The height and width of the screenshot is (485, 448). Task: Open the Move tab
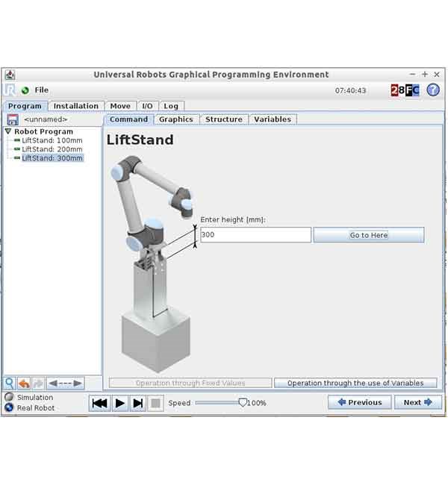point(120,106)
